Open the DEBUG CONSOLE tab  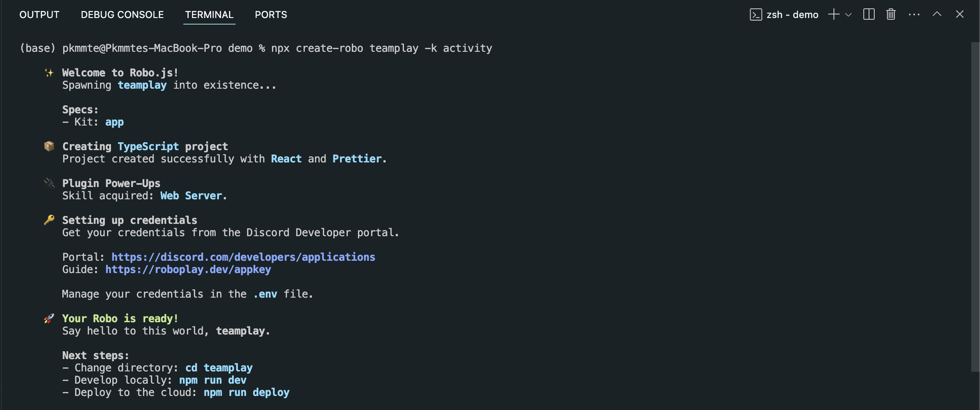[x=122, y=14]
